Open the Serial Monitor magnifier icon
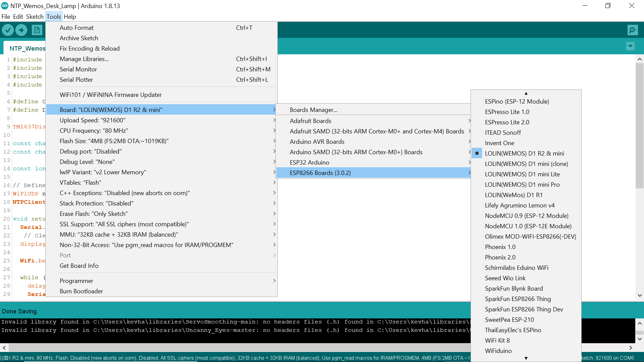This screenshot has height=362, width=644. tap(633, 30)
